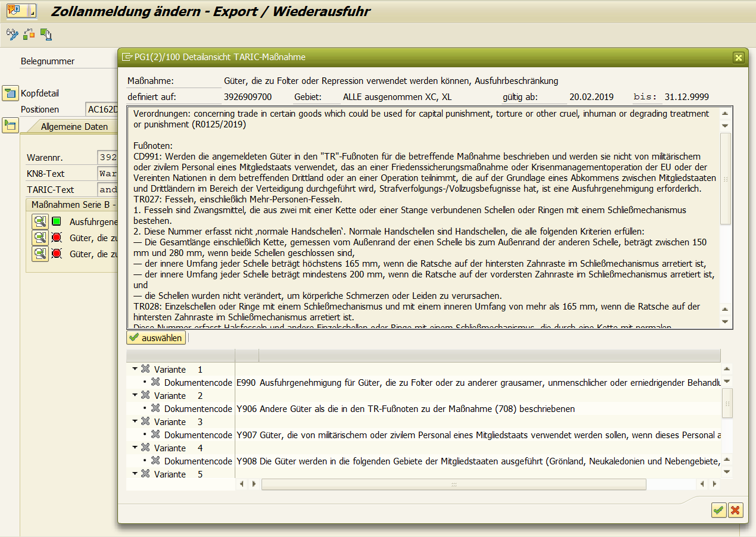Open detail view for the third measure row
The height and width of the screenshot is (537, 756).
pyautogui.click(x=40, y=254)
